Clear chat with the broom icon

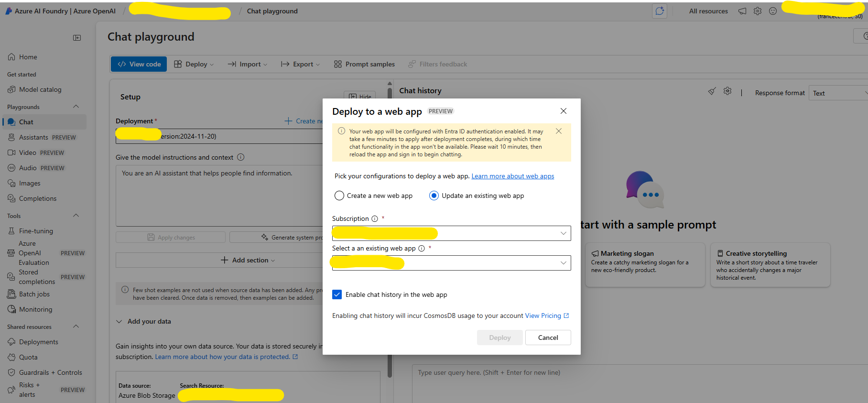coord(712,91)
